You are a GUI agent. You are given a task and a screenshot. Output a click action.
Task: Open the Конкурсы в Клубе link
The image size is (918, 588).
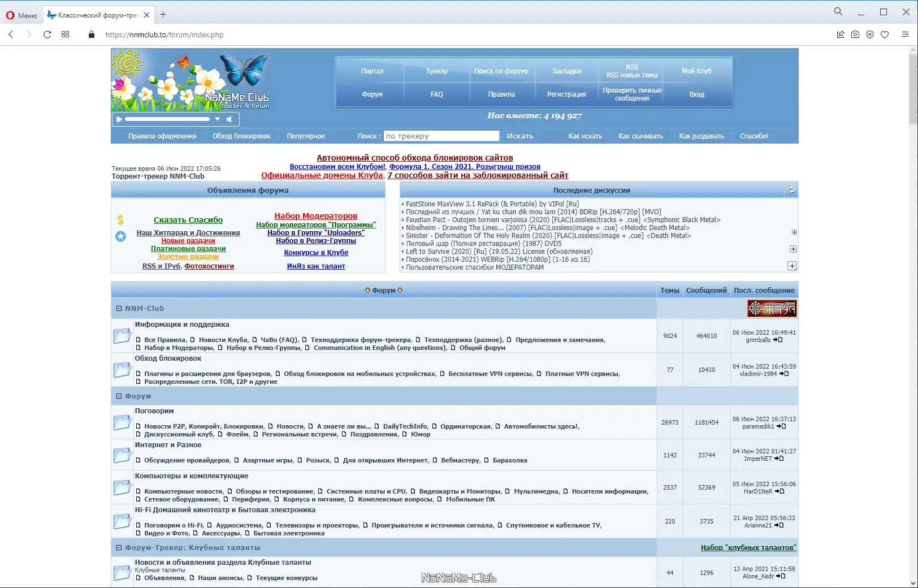[x=316, y=253]
